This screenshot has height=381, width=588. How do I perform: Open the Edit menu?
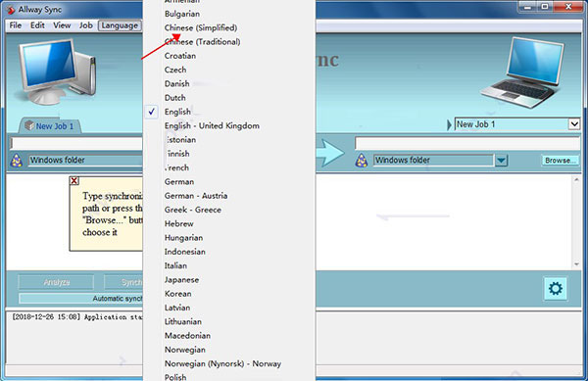(x=37, y=25)
